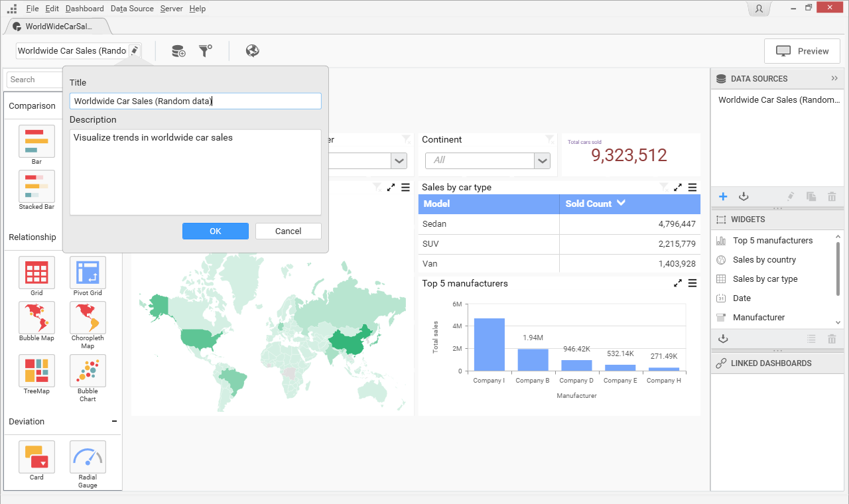The height and width of the screenshot is (504, 849).
Task: Open dropdown left of Continent filter
Action: click(399, 160)
